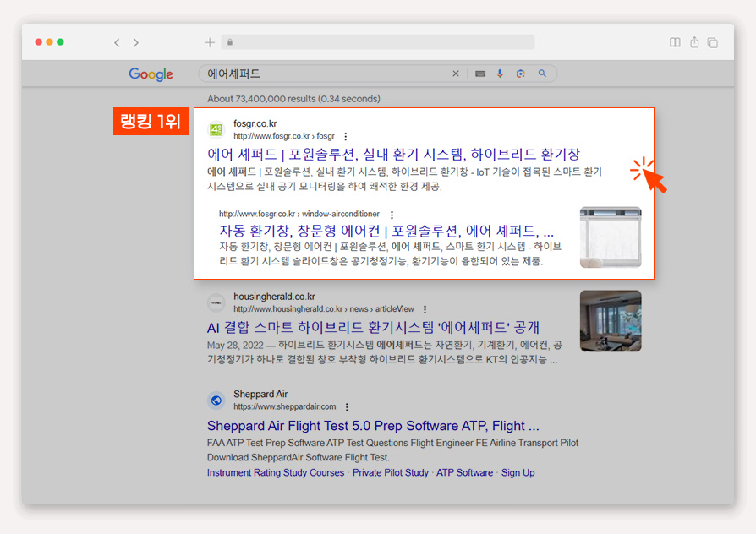Click the magnifier search button
Image resolution: width=756 pixels, height=534 pixels.
(542, 74)
